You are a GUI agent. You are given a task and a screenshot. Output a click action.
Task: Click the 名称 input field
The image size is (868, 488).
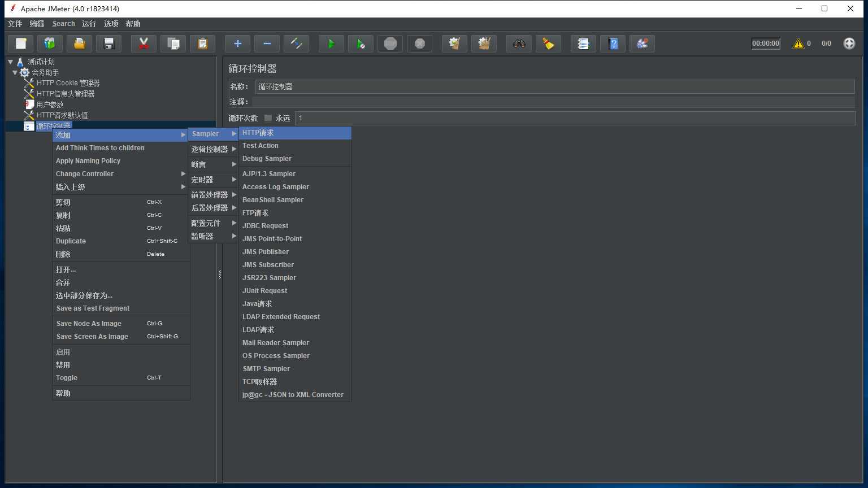click(555, 86)
